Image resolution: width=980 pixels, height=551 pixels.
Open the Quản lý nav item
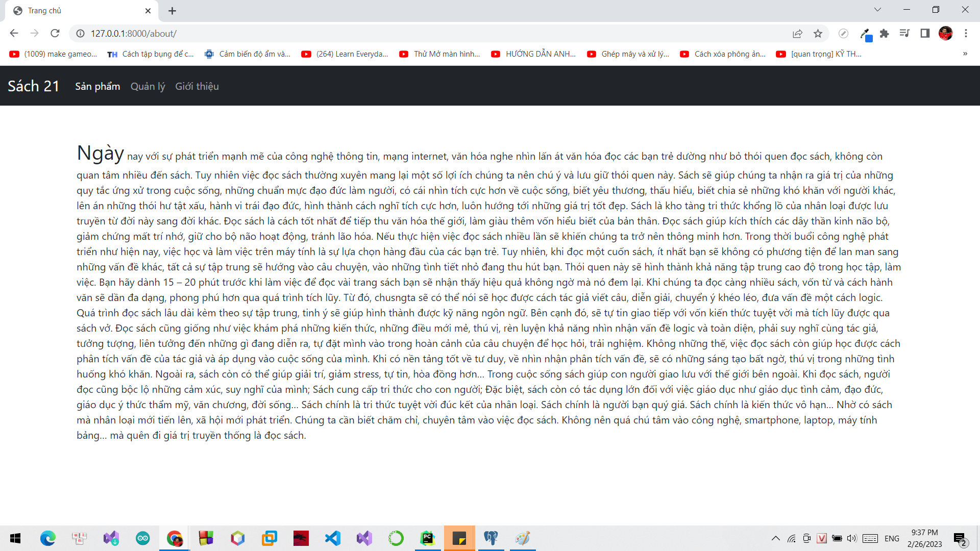tap(148, 86)
